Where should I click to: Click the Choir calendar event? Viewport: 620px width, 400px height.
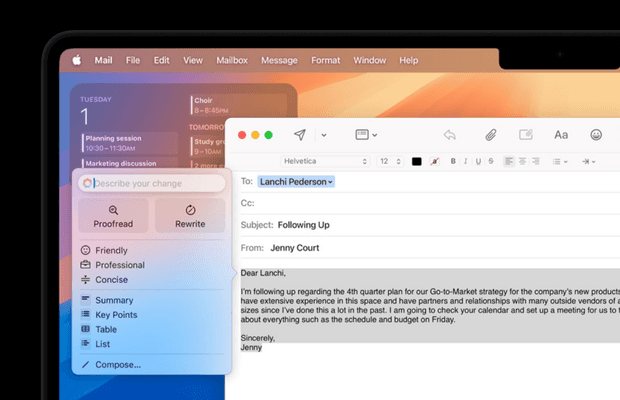238,105
